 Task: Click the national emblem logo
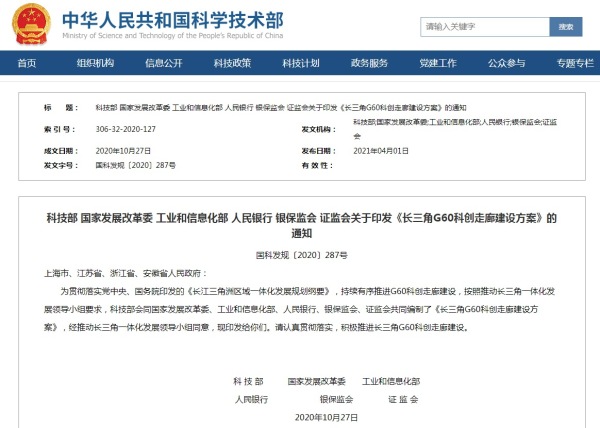tap(30, 24)
